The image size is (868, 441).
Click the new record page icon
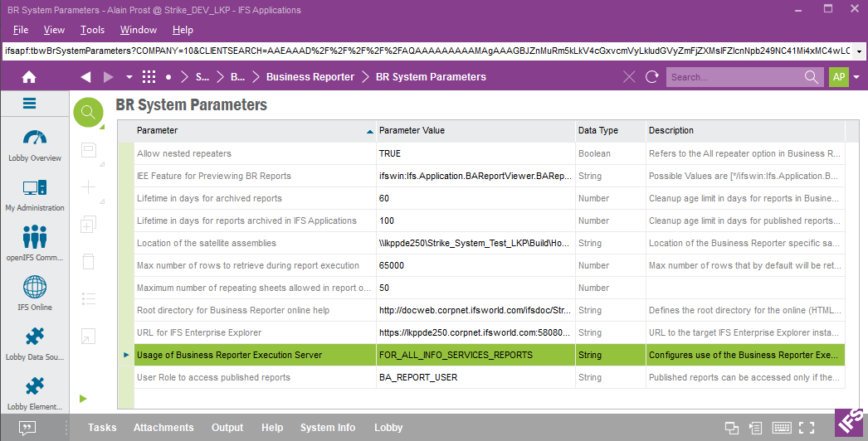[x=89, y=151]
